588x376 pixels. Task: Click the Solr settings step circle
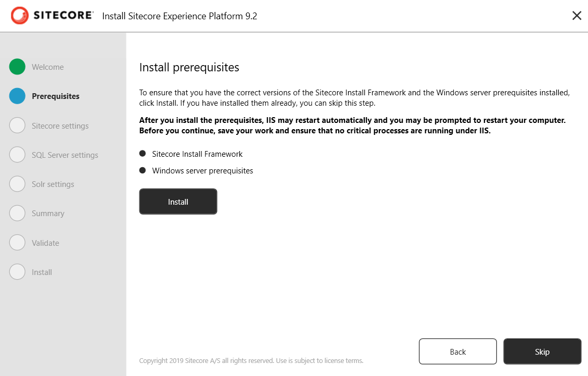tap(17, 184)
